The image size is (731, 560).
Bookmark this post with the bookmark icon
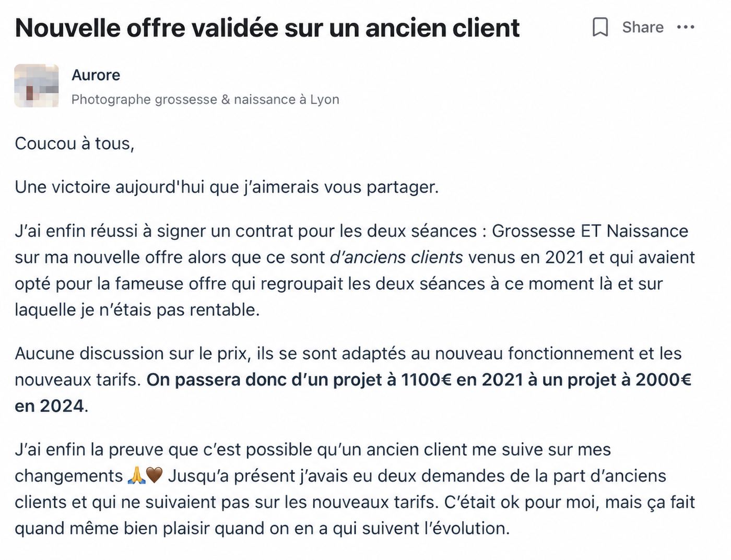coord(600,27)
